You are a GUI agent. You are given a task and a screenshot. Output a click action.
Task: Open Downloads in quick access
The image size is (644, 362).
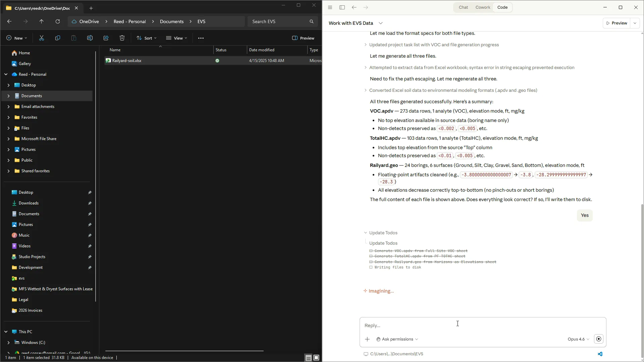tap(29, 203)
